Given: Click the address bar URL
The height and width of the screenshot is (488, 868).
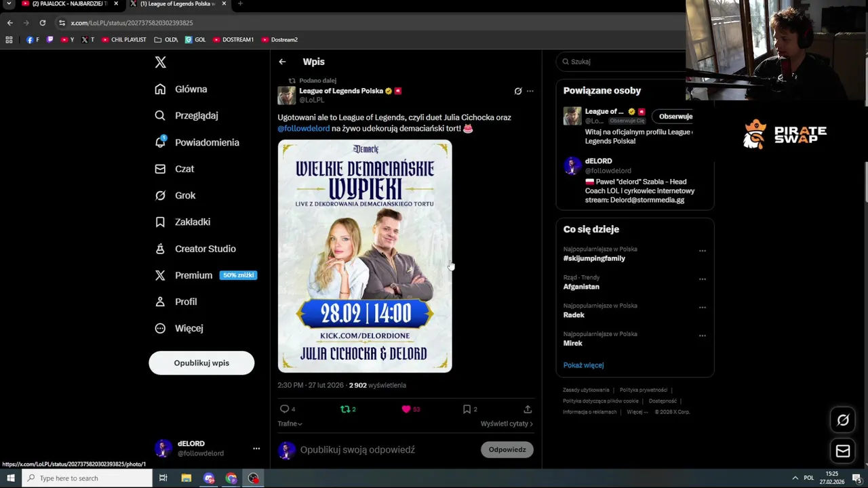Looking at the screenshot, I should tap(132, 23).
